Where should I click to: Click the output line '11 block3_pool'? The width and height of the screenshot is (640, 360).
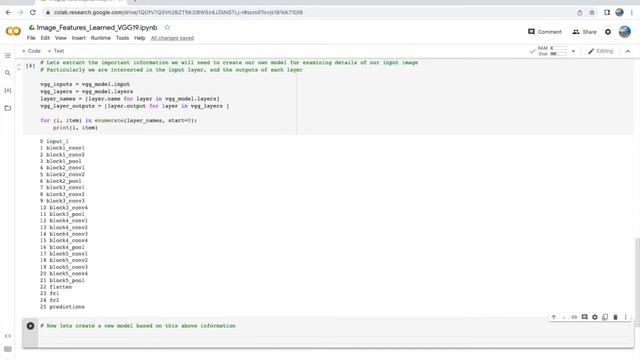pos(62,214)
